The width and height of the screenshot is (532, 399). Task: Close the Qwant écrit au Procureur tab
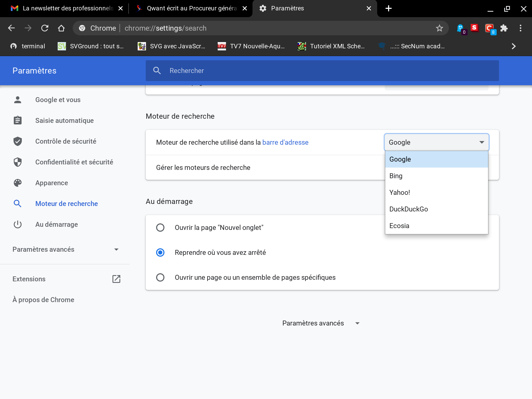[245, 8]
